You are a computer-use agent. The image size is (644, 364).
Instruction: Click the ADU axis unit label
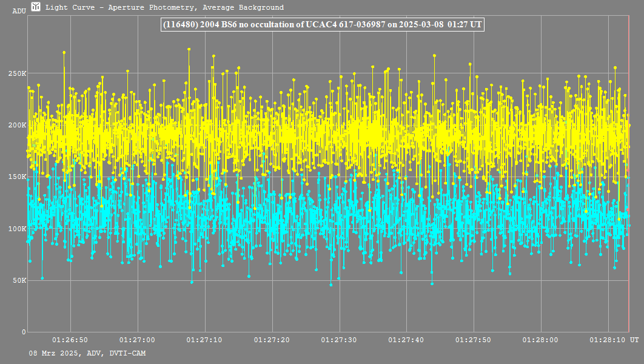click(19, 11)
